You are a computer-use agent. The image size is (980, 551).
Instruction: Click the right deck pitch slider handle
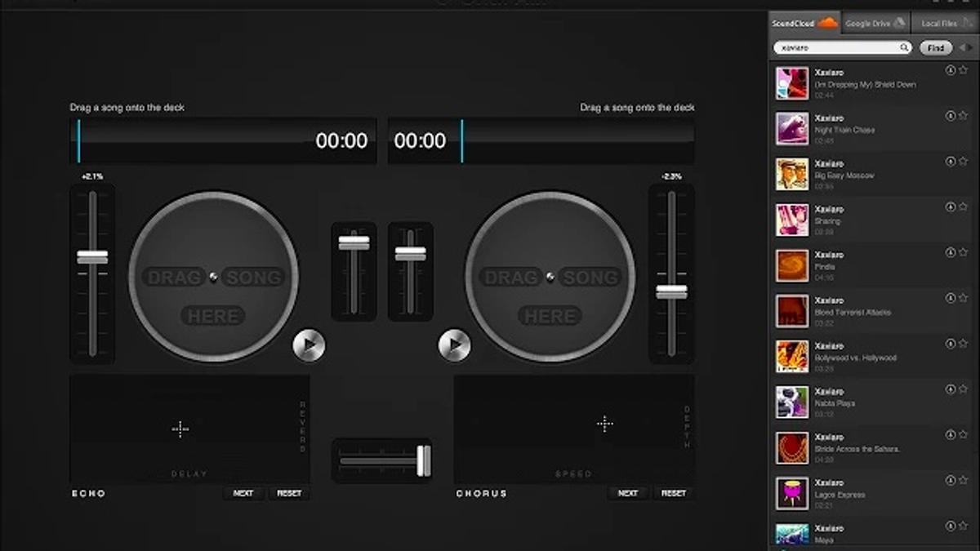671,291
